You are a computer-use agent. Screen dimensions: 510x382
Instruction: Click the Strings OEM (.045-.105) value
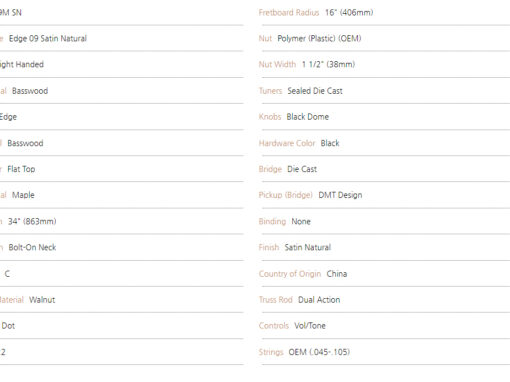[319, 352]
